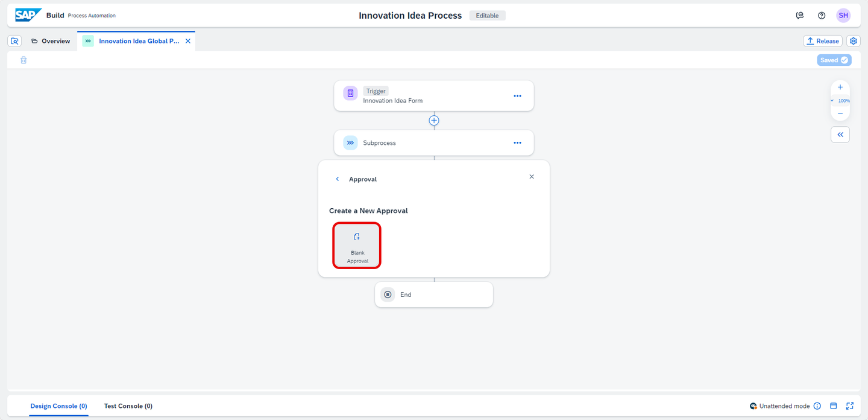Click the SAP logo
Viewport: 868px width, 420px height.
(x=28, y=15)
